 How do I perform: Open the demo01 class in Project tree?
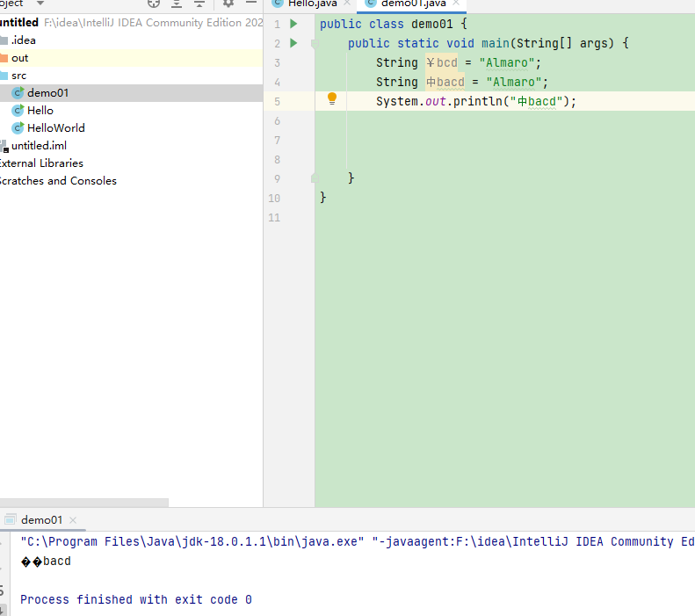(x=47, y=93)
